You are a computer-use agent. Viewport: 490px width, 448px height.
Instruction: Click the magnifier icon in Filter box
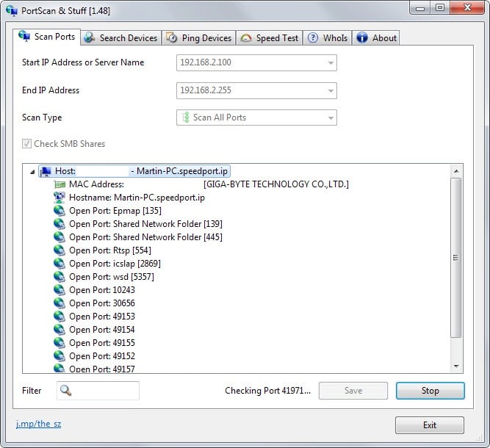[66, 391]
